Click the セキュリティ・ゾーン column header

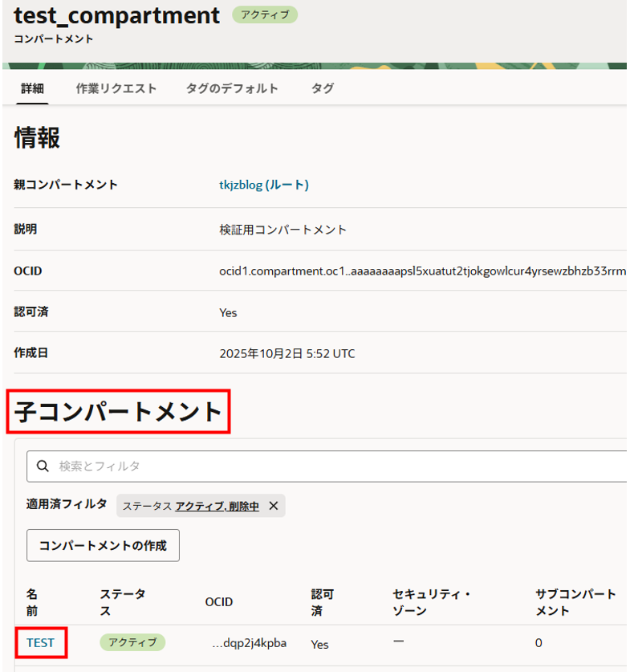coord(431,601)
